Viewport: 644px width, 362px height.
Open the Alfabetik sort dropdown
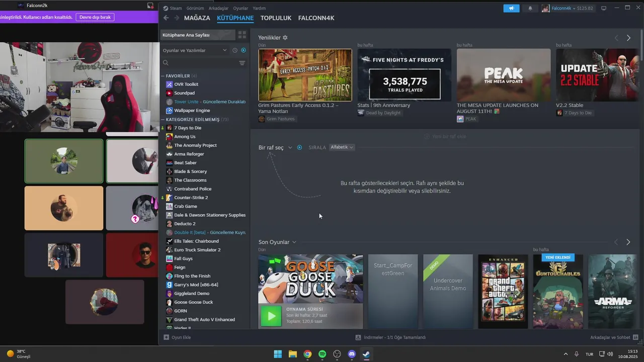[342, 147]
